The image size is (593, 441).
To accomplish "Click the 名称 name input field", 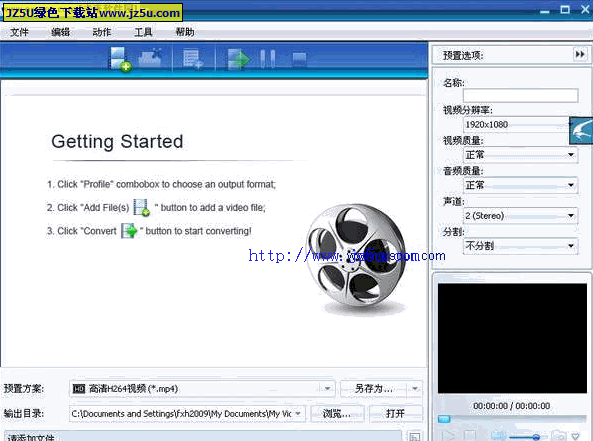I will (x=520, y=95).
